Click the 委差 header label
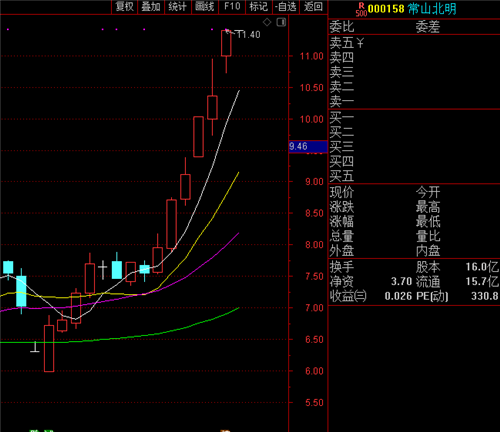Image resolution: width=500 pixels, height=432 pixels. (x=428, y=27)
